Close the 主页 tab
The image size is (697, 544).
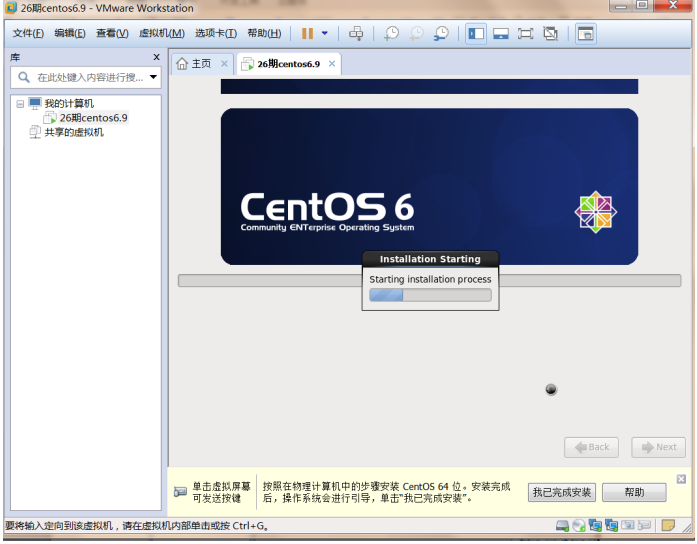[x=224, y=64]
